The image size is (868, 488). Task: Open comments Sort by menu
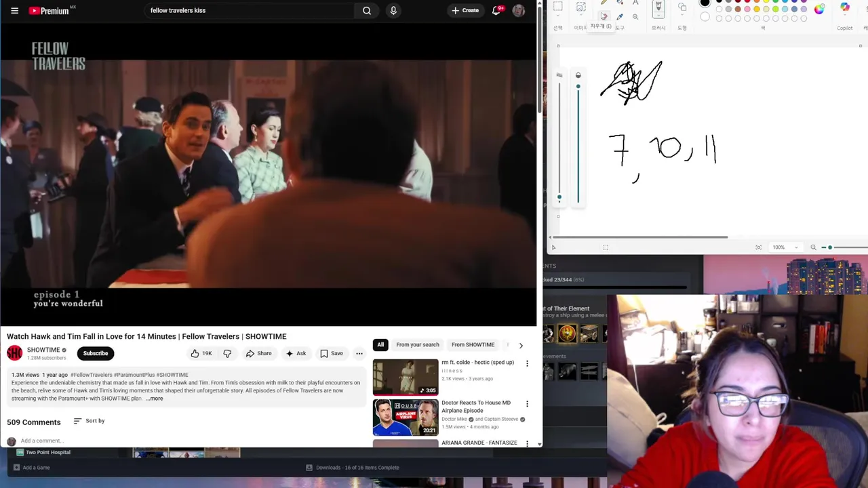tap(89, 421)
